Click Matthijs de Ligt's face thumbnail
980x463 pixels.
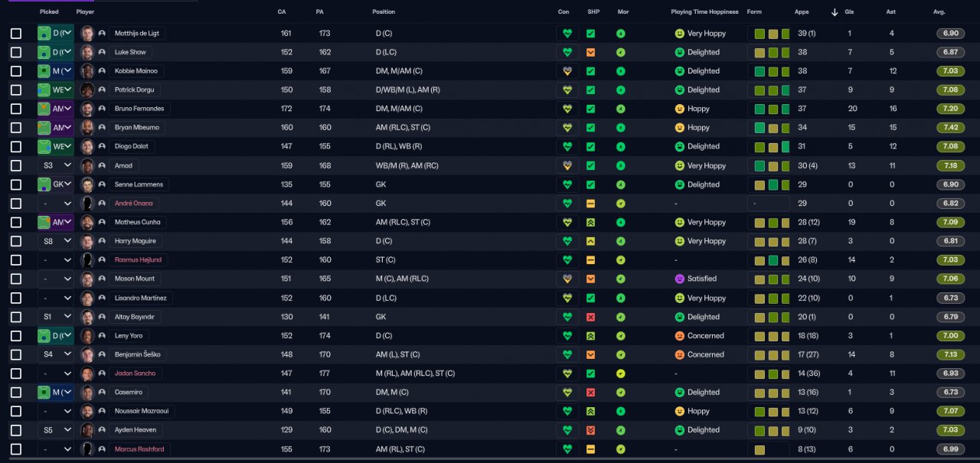pos(87,34)
